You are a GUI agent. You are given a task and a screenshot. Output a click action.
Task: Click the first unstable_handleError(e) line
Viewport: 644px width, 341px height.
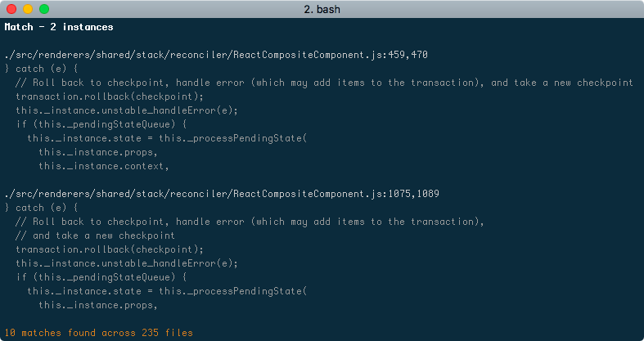[x=127, y=110]
